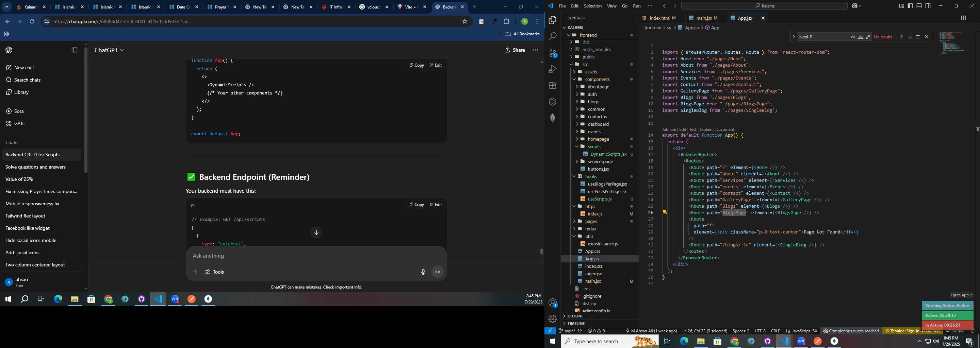The image size is (980, 348).
Task: Click the microphone dictate icon in ChatGPT
Action: (x=423, y=272)
